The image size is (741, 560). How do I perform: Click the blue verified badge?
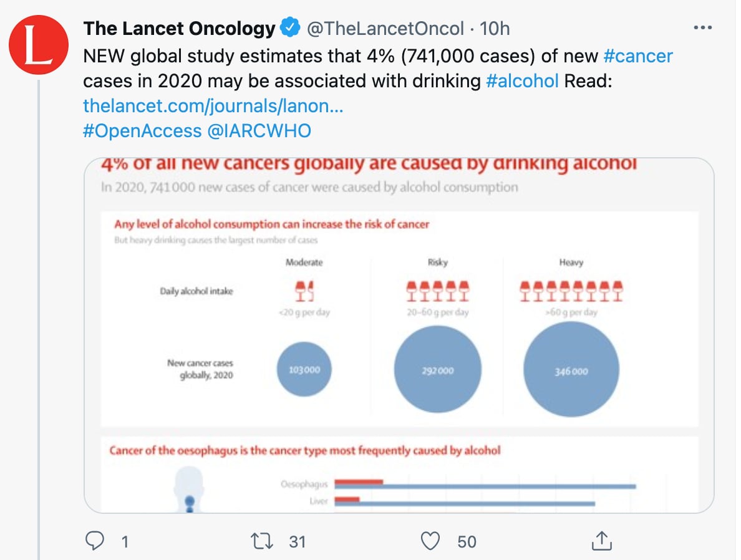click(289, 28)
